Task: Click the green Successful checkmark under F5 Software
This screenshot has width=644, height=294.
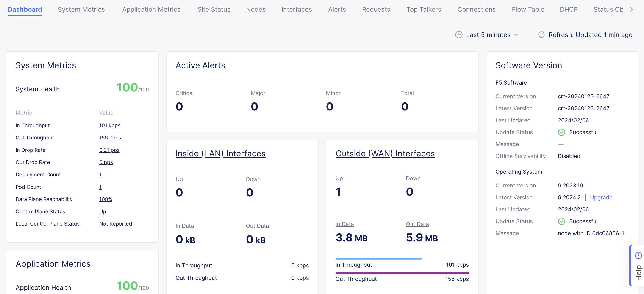Action: pyautogui.click(x=561, y=132)
